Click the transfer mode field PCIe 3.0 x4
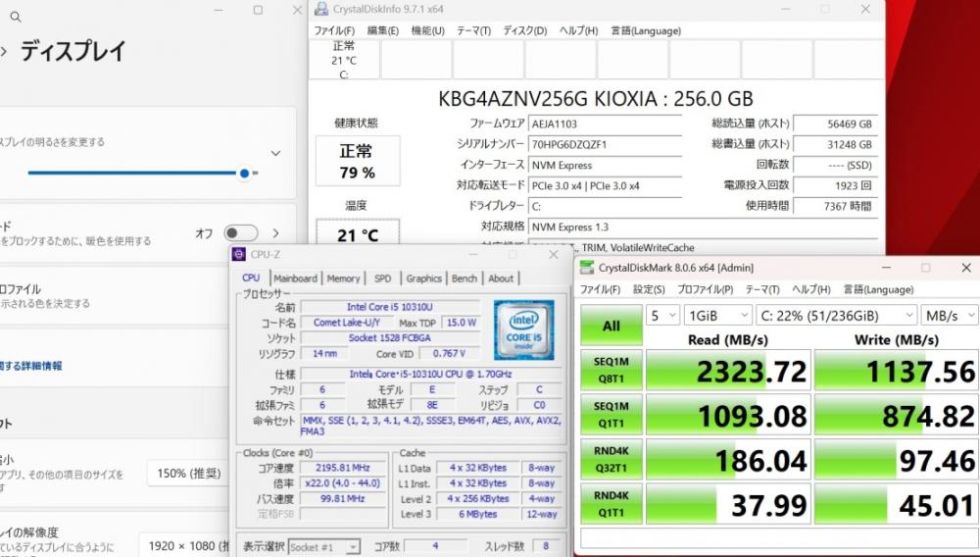The width and height of the screenshot is (980, 557). click(x=605, y=185)
